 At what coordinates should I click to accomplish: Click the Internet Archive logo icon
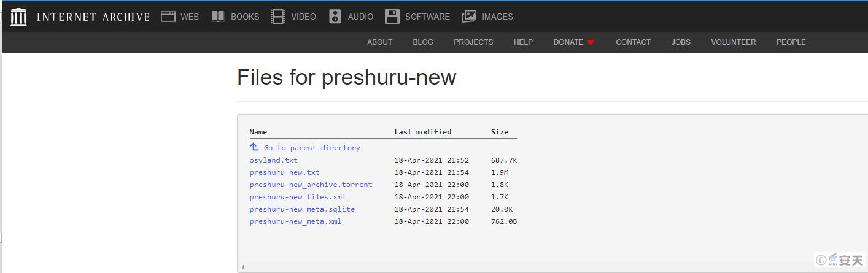click(19, 17)
